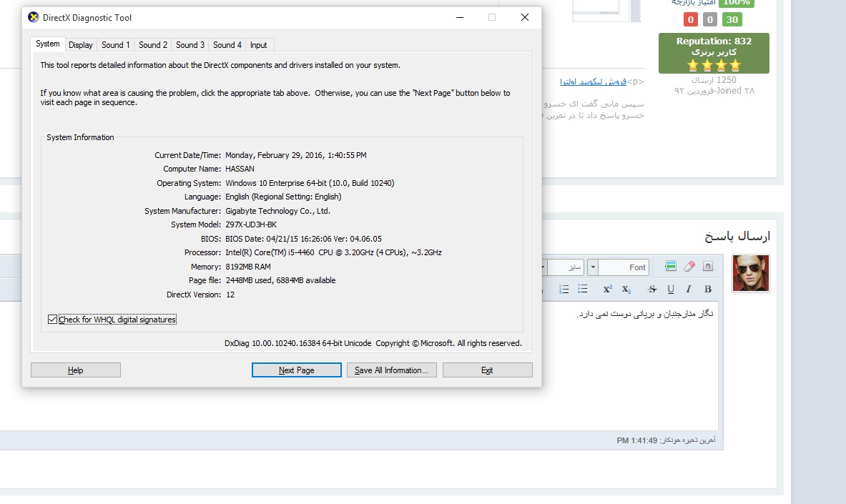Open the Sound 1 tab
The height and width of the screenshot is (504, 846).
pyautogui.click(x=116, y=45)
